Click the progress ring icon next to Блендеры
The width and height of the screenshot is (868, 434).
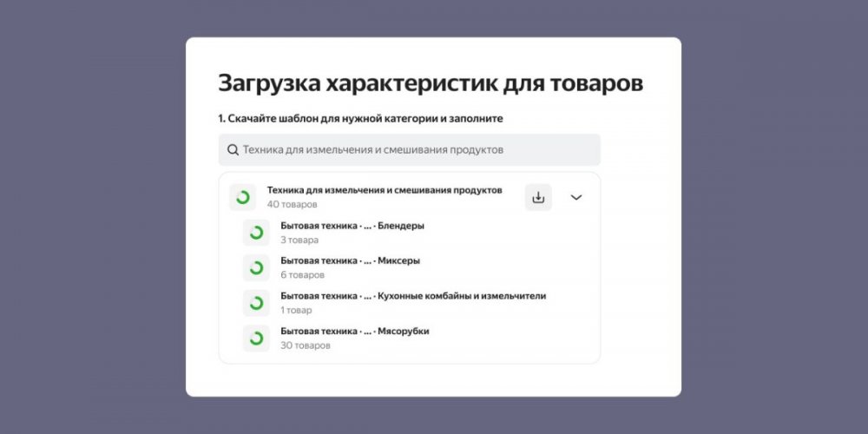pyautogui.click(x=256, y=233)
